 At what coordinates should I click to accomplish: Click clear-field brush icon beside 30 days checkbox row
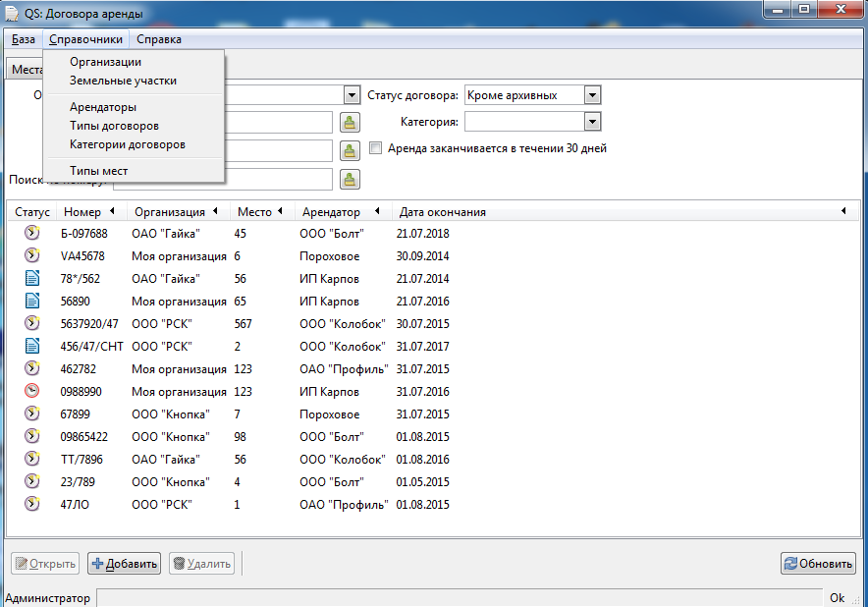[350, 150]
